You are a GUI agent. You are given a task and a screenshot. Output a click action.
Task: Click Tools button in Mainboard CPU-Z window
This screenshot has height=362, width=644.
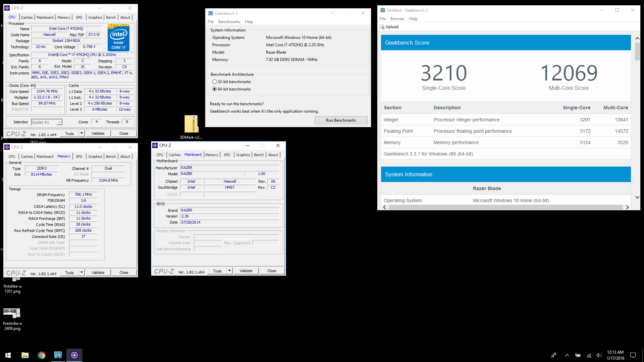click(217, 271)
